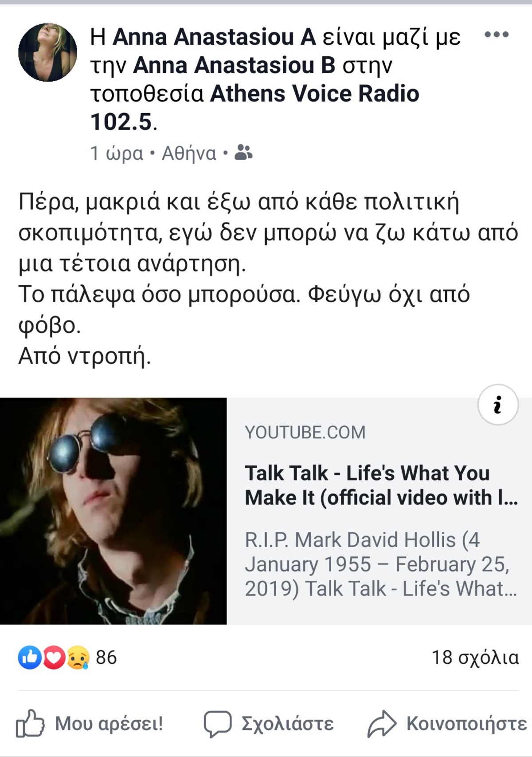Open Athens Voice Radio 102.5 location page
Screen dimensions: 532x757
coord(255,108)
